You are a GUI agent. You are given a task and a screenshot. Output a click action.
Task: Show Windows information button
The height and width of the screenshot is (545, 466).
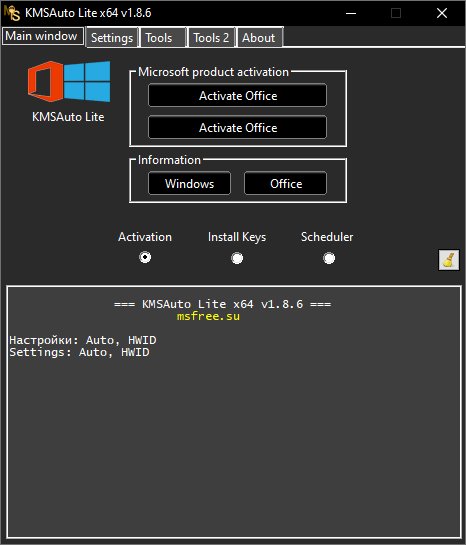pyautogui.click(x=189, y=183)
